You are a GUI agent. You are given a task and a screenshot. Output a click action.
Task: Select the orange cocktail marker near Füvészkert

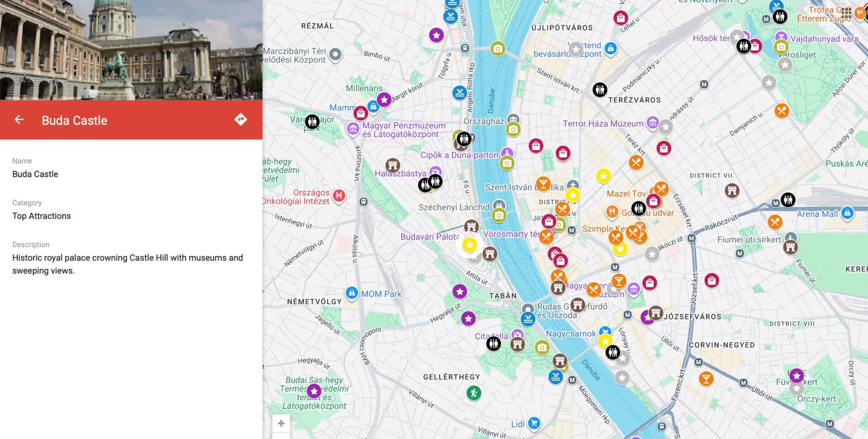tap(707, 378)
